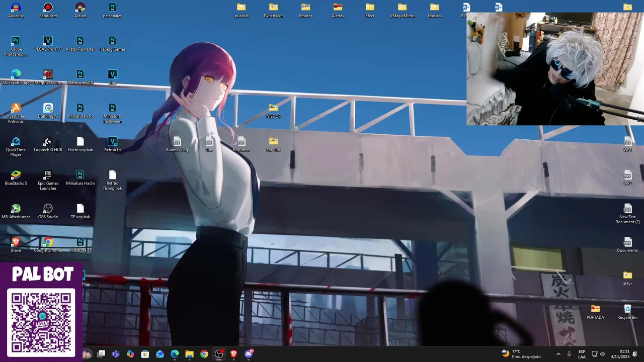Select the Miniatura Hachi PSD file
The width and height of the screenshot is (644, 362).
(80, 178)
